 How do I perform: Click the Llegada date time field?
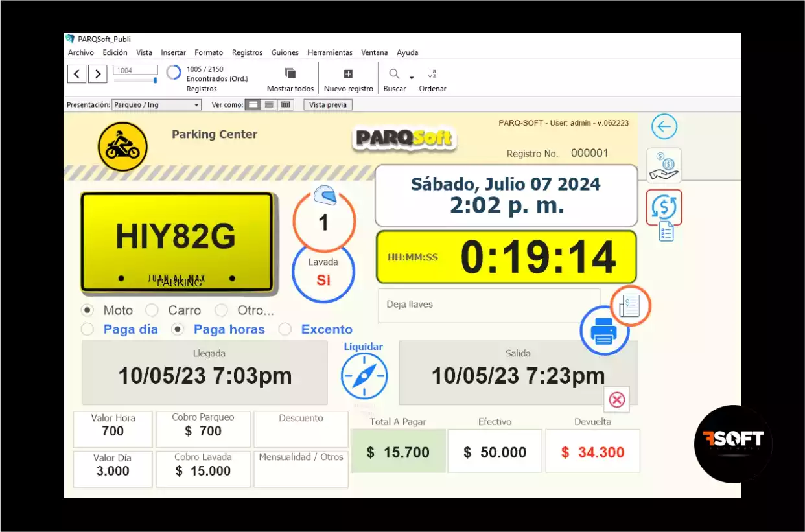[x=205, y=373]
